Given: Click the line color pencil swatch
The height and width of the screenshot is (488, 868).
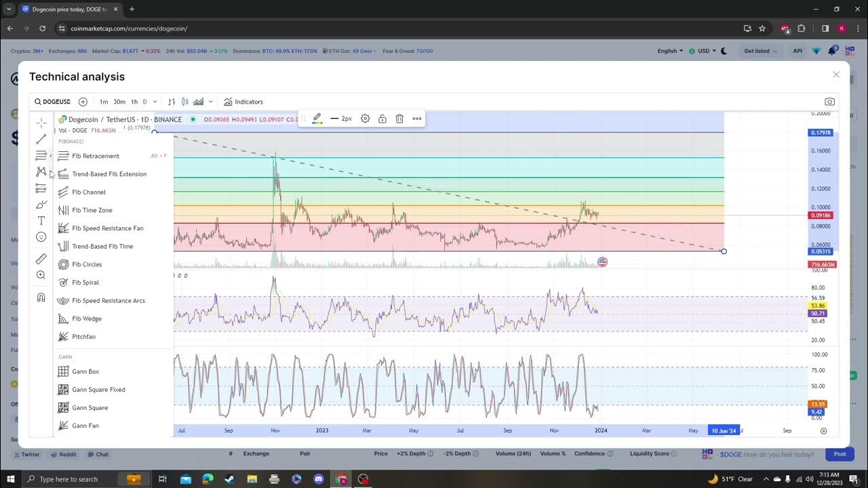Looking at the screenshot, I should click(317, 119).
